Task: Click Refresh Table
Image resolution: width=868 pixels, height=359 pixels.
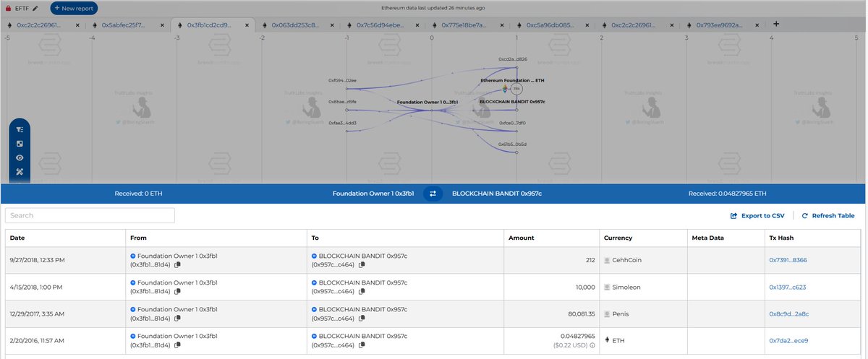Action: [828, 215]
